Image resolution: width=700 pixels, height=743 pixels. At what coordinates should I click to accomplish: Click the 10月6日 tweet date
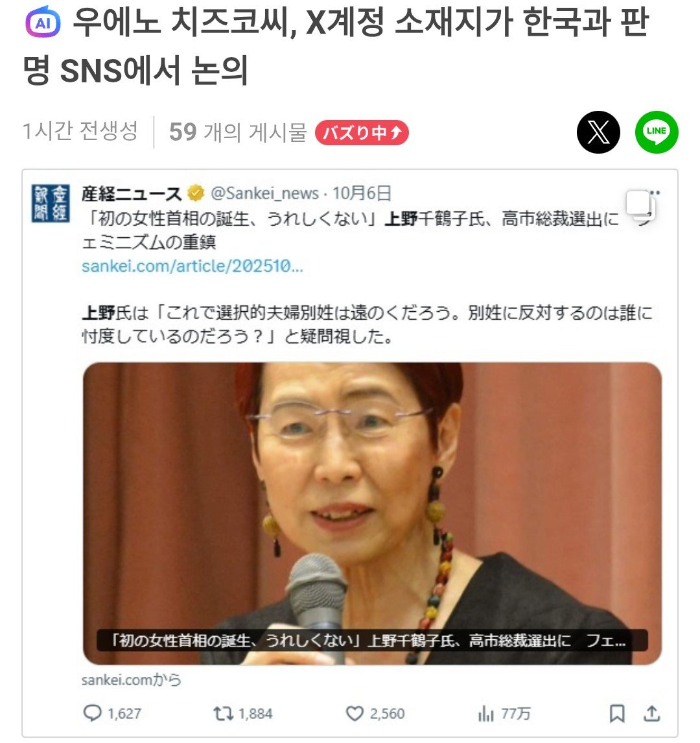click(362, 193)
